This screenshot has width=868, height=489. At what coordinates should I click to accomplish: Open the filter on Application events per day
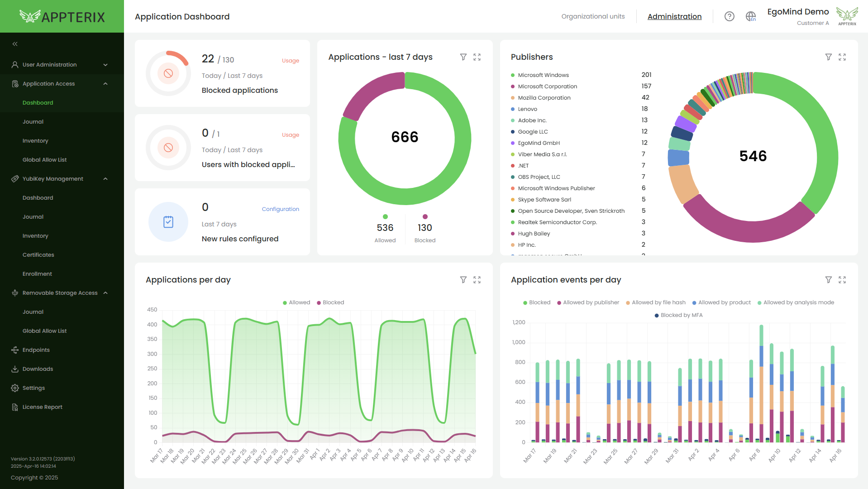click(x=828, y=280)
